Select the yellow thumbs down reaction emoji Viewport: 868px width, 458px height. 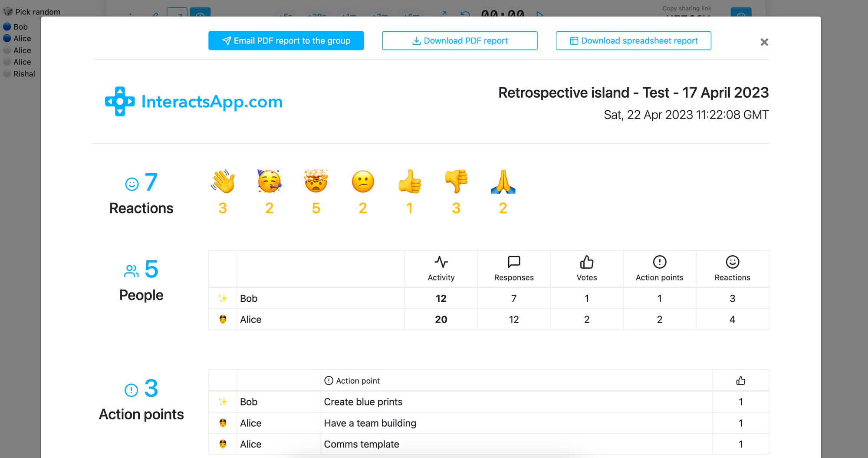coord(456,181)
